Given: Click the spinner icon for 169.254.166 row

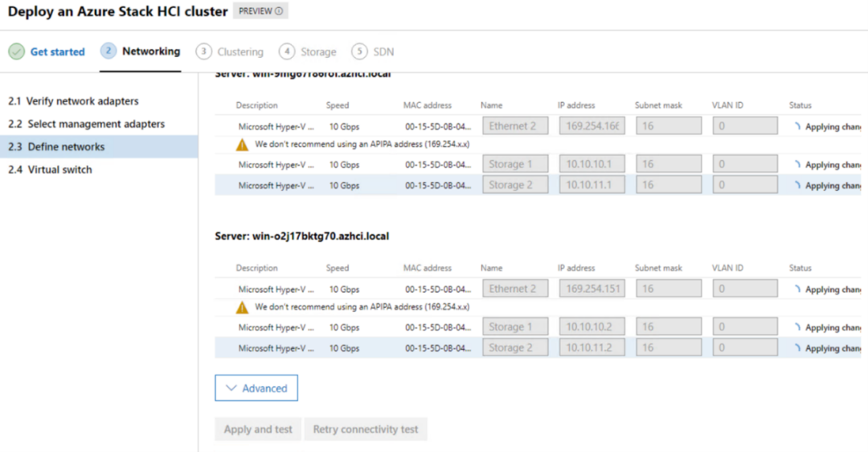Looking at the screenshot, I should point(797,126).
